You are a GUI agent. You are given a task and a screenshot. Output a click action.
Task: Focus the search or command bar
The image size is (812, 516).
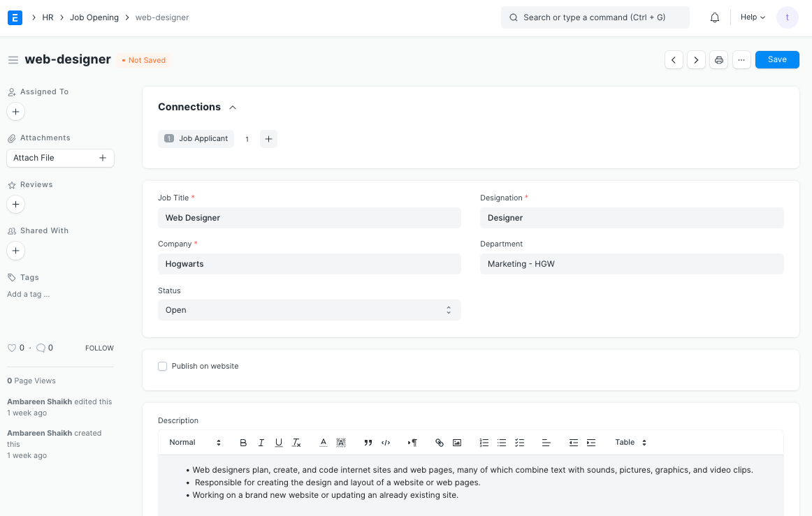(x=595, y=17)
